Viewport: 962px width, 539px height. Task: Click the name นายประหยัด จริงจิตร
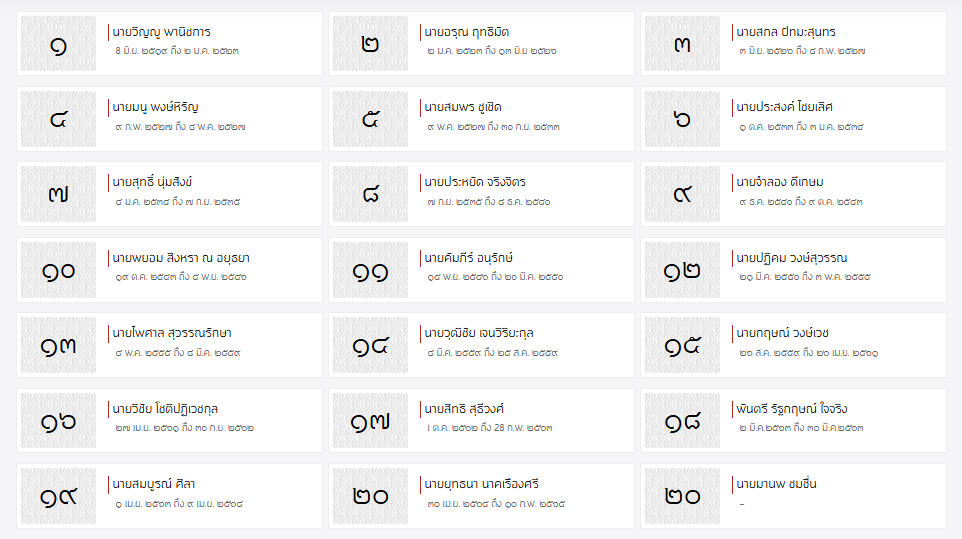(x=475, y=182)
